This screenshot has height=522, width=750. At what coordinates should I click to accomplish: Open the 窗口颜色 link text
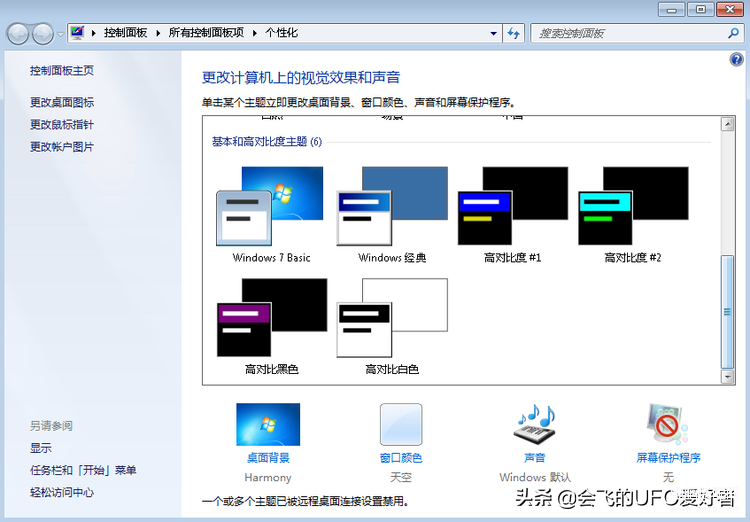pyautogui.click(x=401, y=458)
